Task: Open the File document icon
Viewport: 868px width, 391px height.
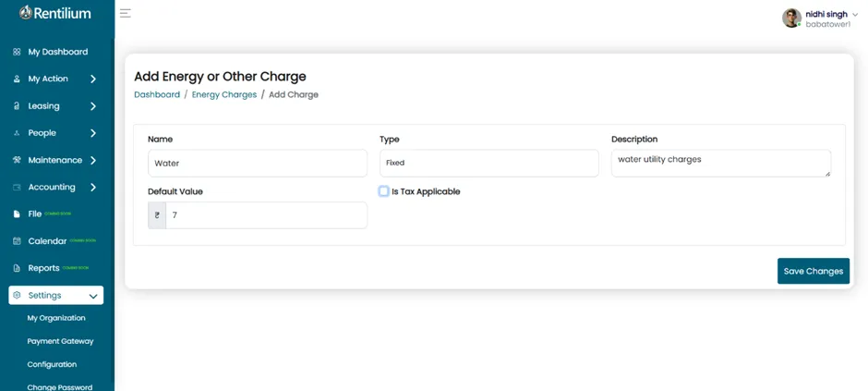Action: [x=17, y=214]
